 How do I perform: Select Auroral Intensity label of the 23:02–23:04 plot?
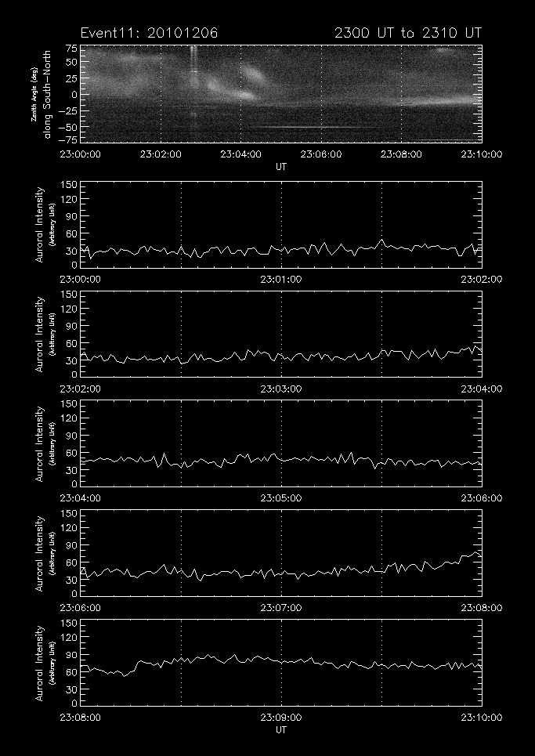coord(39,334)
